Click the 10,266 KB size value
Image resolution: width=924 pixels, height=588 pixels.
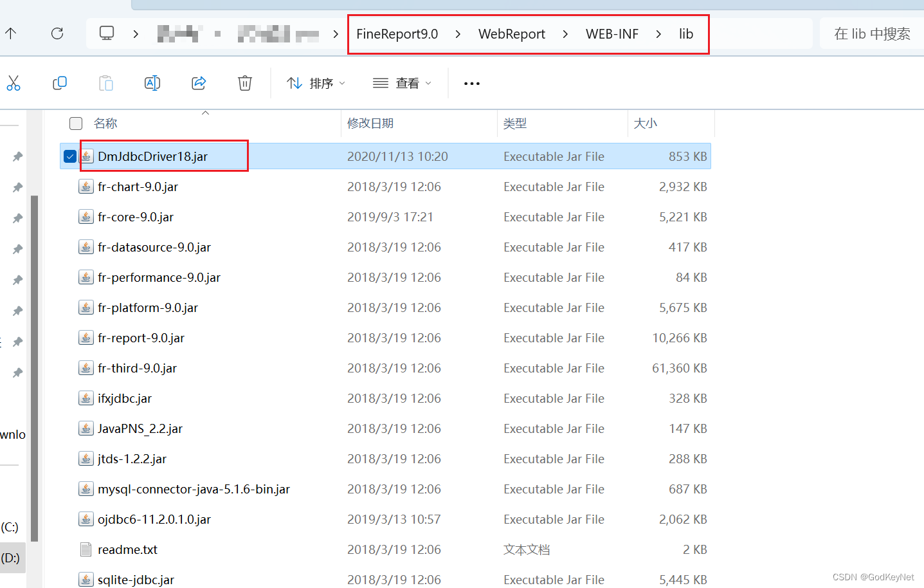(x=680, y=338)
